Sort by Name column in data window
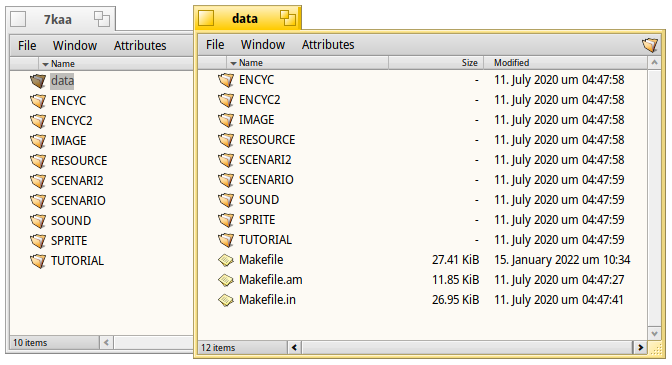The image size is (672, 365). tap(307, 63)
